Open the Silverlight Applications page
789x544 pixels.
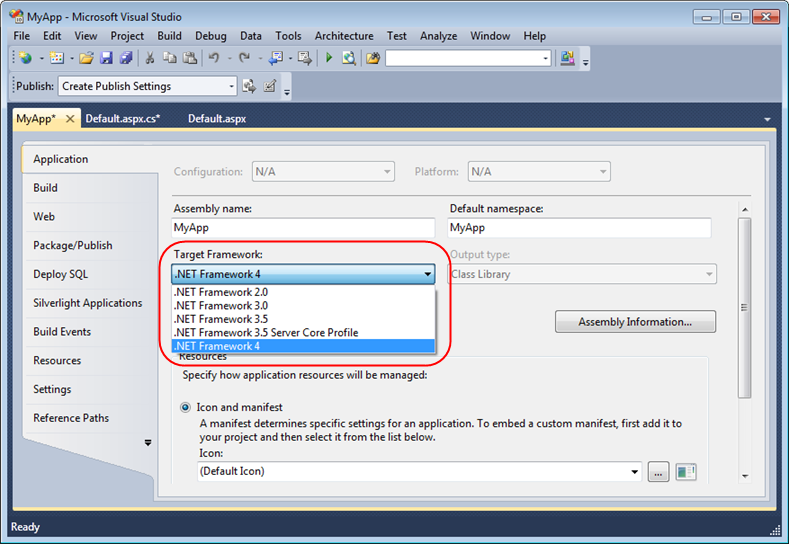[x=88, y=303]
